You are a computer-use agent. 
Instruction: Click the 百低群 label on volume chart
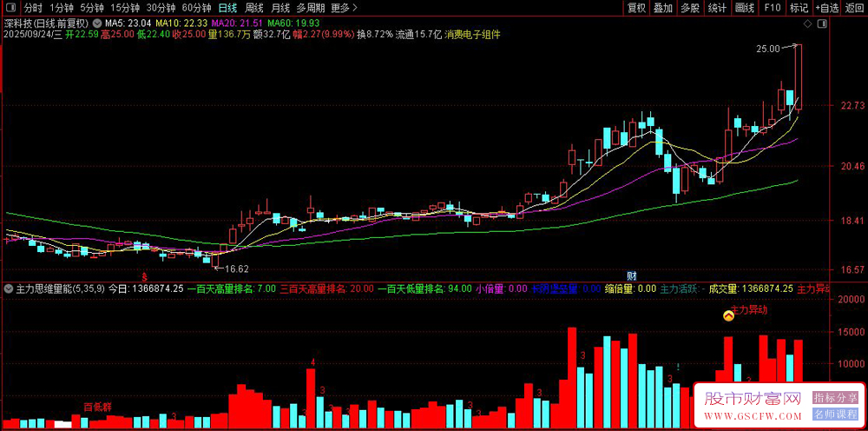point(97,408)
